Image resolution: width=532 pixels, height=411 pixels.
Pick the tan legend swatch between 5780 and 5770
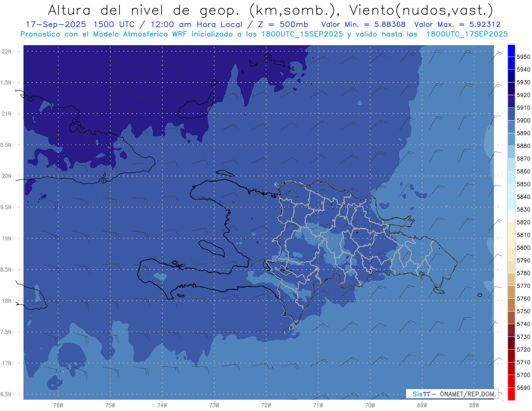tap(511, 279)
